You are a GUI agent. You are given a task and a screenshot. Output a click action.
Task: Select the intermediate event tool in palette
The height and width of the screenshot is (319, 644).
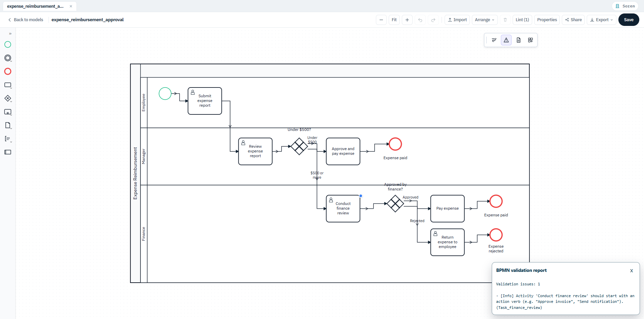pyautogui.click(x=8, y=58)
